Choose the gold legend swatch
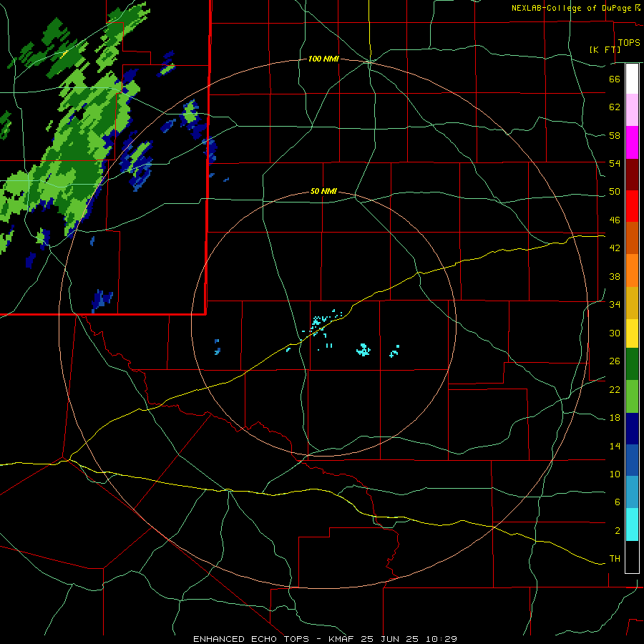Image resolution: width=644 pixels, height=644 pixels. [632, 303]
